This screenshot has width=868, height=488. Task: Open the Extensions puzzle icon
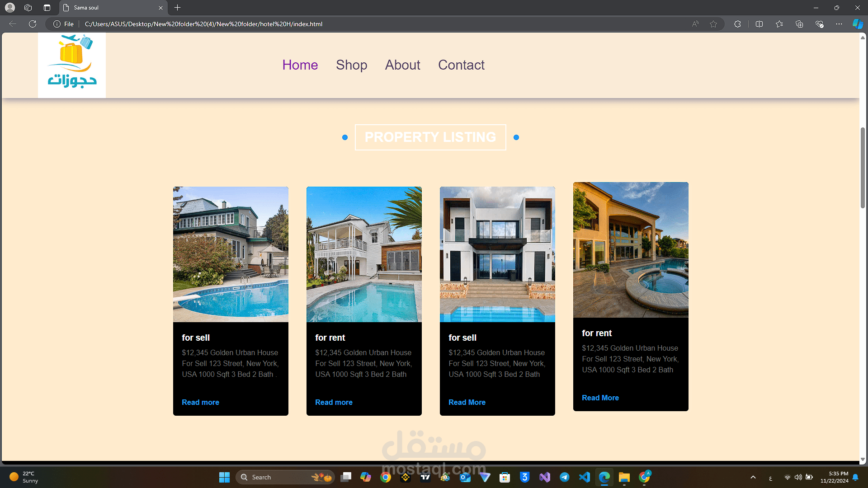point(737,24)
